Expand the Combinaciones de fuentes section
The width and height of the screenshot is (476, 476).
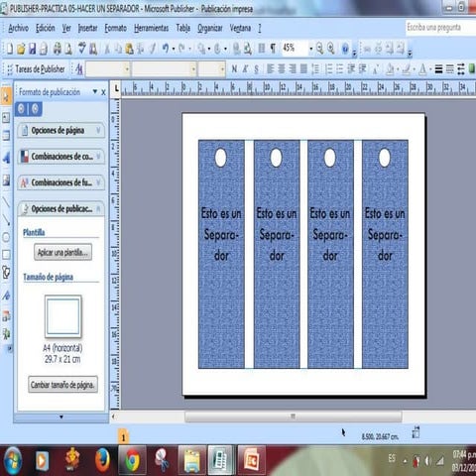pos(61,182)
